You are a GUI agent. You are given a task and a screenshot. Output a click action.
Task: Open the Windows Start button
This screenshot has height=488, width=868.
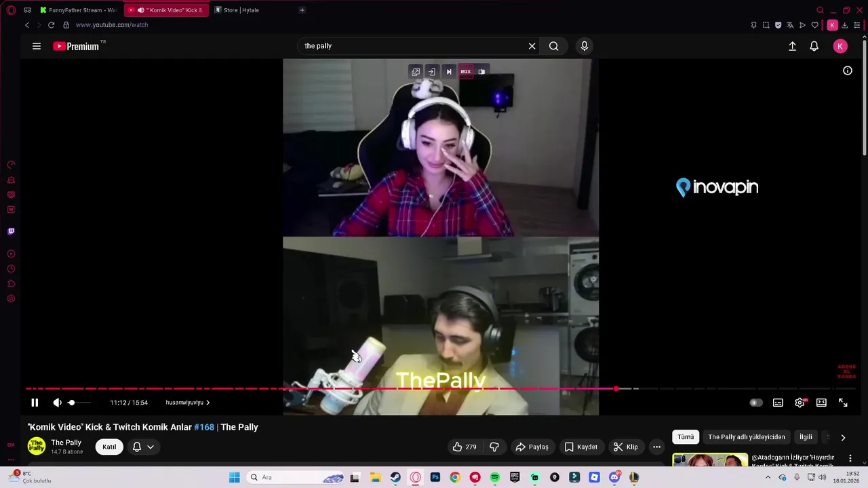pos(234,477)
